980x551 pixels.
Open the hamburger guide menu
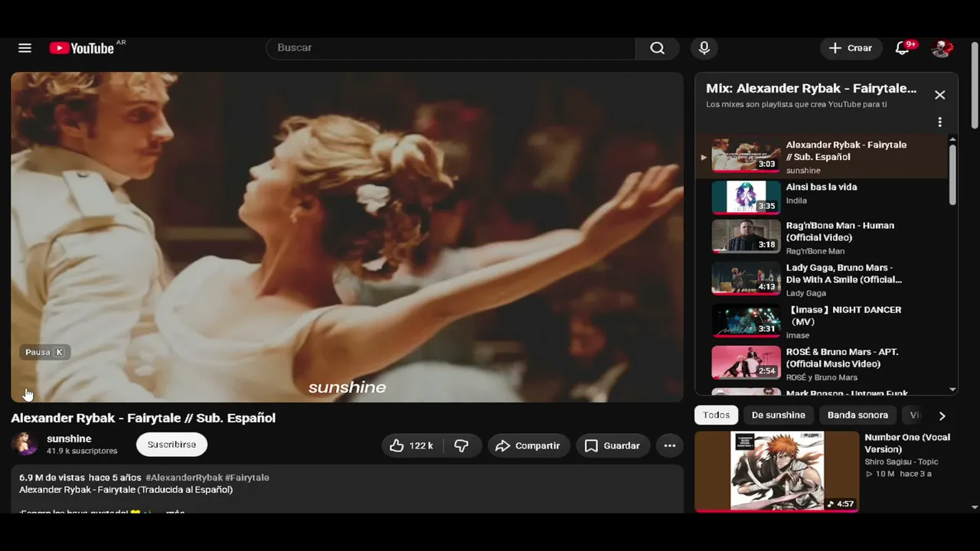point(24,48)
